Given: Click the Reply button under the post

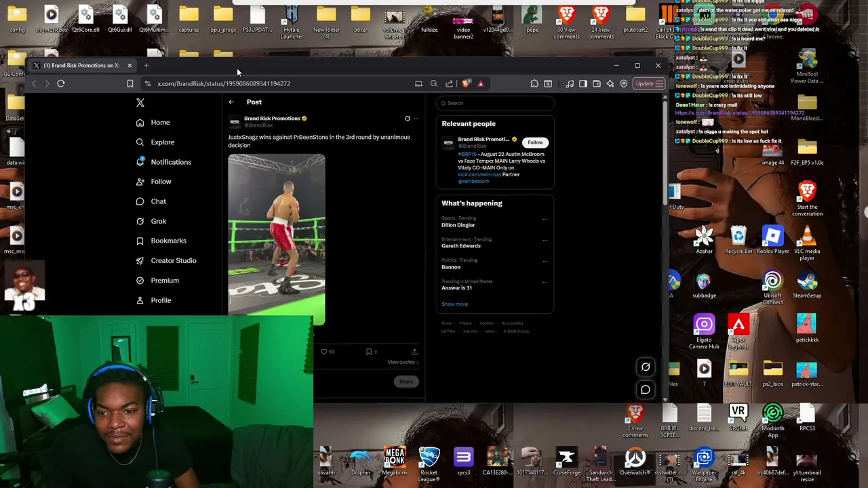Looking at the screenshot, I should 406,382.
